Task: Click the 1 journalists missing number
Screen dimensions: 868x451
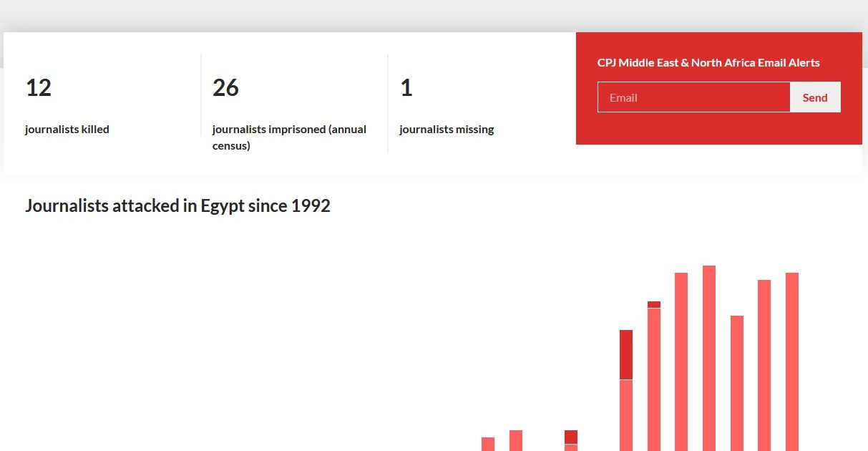Action: point(406,88)
